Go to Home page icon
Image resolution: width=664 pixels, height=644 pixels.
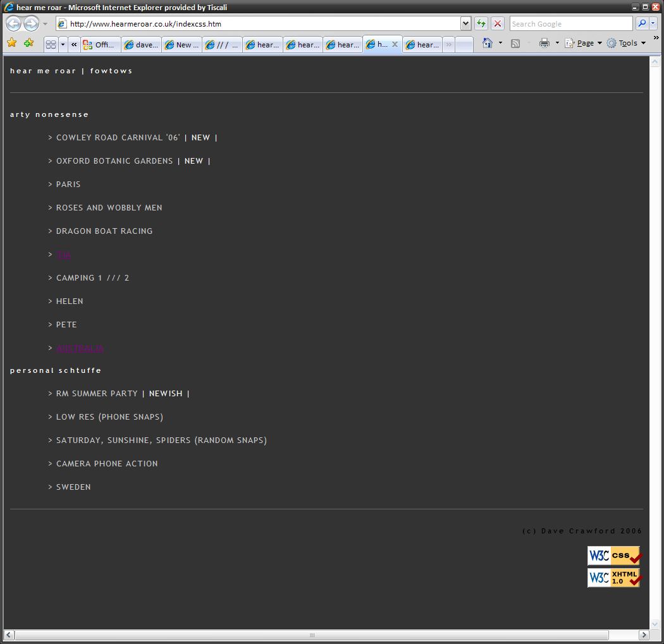click(x=488, y=43)
